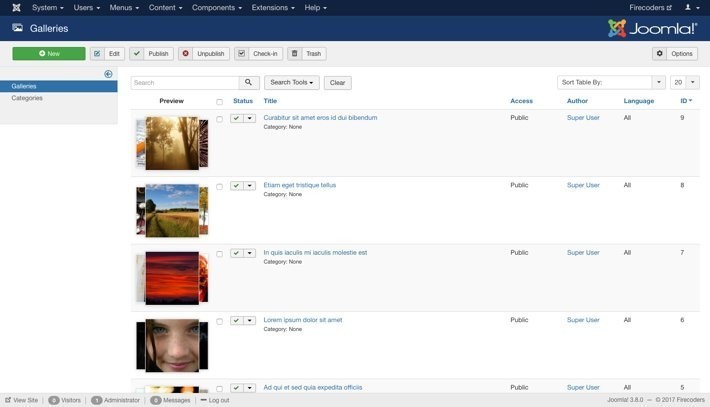710x407 pixels.
Task: Open the Extensions menu
Action: (x=273, y=8)
